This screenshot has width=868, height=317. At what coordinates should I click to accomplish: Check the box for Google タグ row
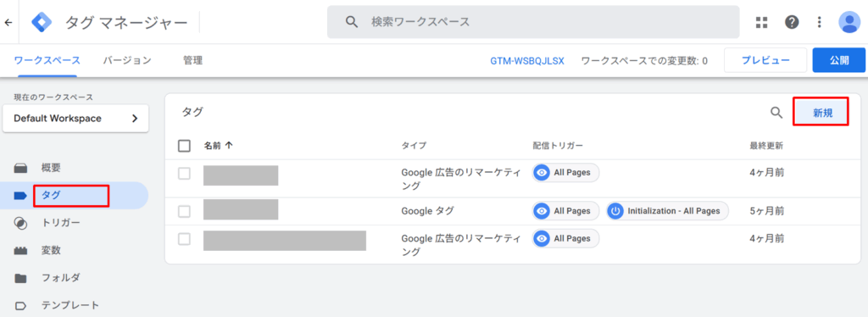(184, 211)
